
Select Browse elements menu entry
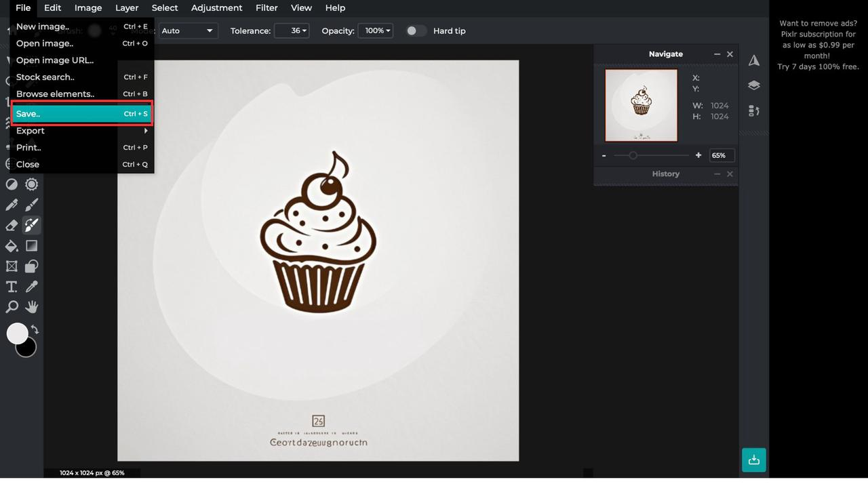click(x=82, y=94)
